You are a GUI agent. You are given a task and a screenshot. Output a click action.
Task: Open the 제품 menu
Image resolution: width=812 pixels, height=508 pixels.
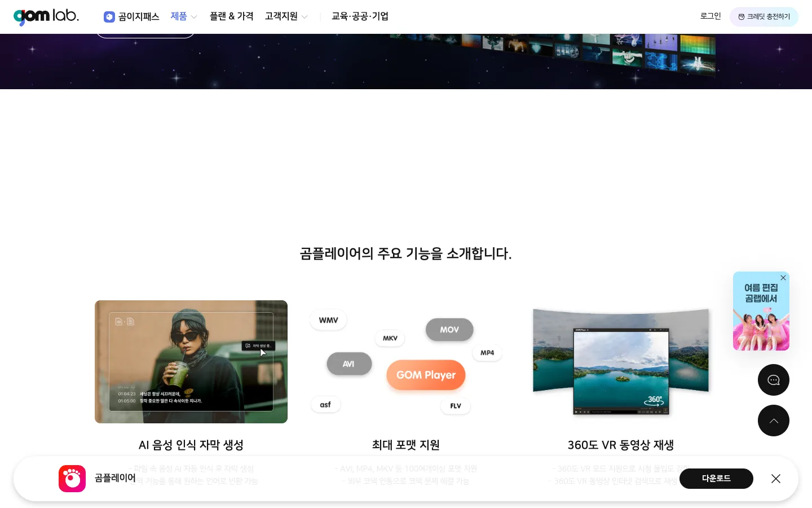tap(179, 16)
